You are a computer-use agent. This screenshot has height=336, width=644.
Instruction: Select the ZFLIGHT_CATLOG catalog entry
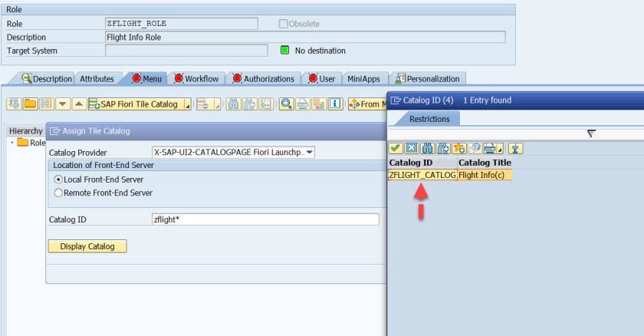[422, 175]
